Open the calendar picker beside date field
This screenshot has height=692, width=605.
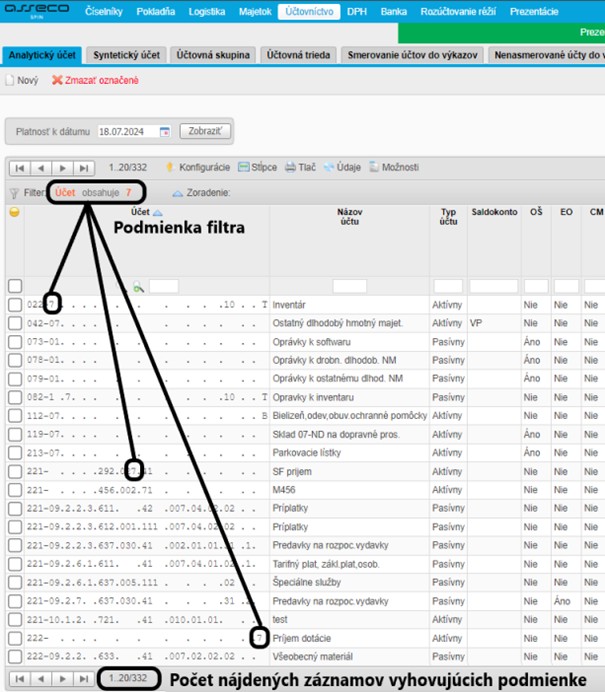tap(166, 131)
